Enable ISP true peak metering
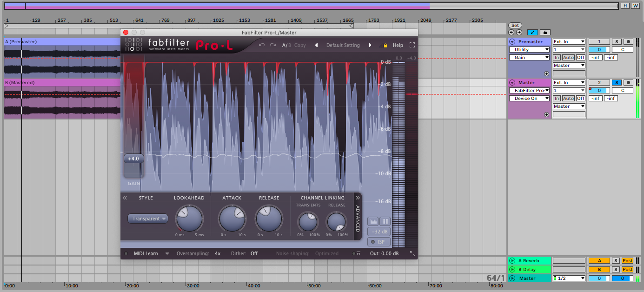Screen dimensions: 644x292 point(379,242)
